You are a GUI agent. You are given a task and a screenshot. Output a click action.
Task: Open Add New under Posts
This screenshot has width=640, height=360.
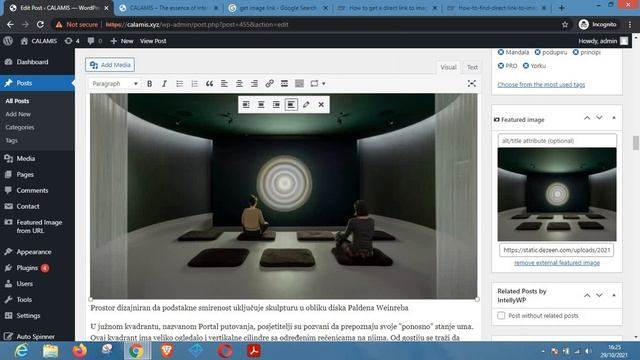pos(18,114)
